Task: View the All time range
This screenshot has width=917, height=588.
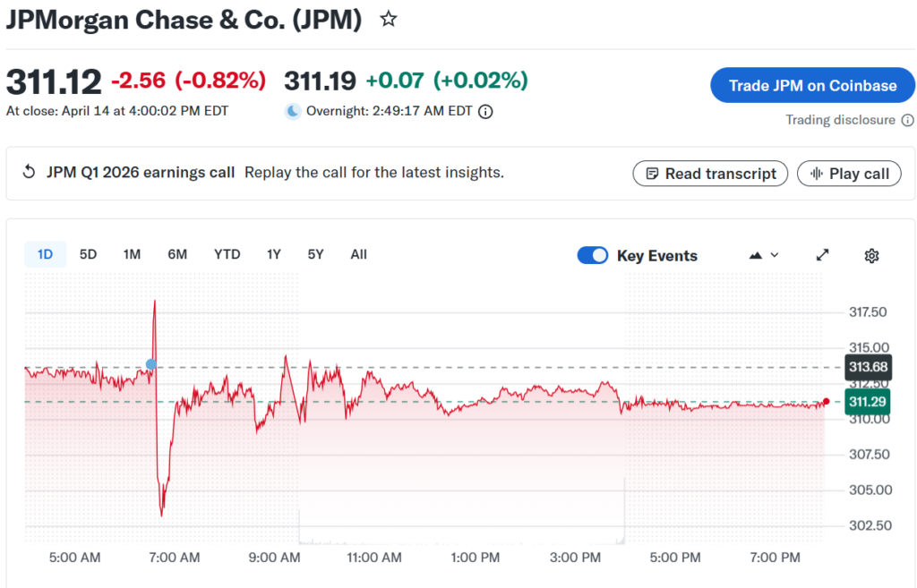Action: (358, 254)
